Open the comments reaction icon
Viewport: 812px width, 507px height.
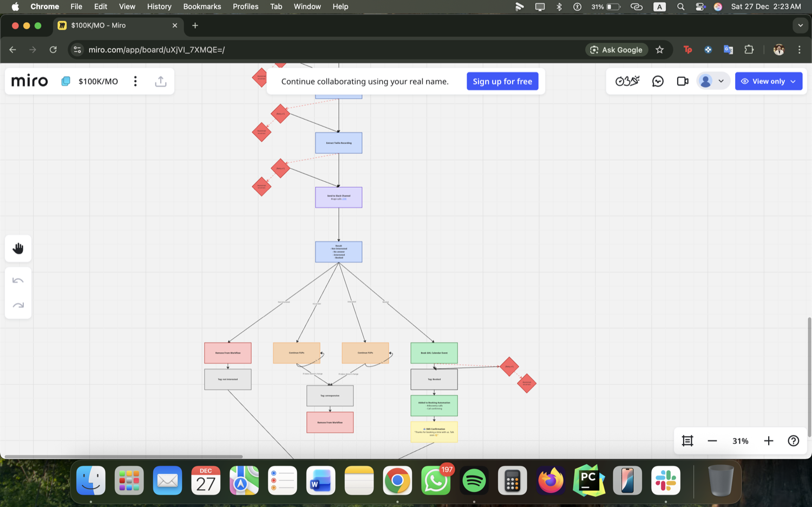coord(658,81)
